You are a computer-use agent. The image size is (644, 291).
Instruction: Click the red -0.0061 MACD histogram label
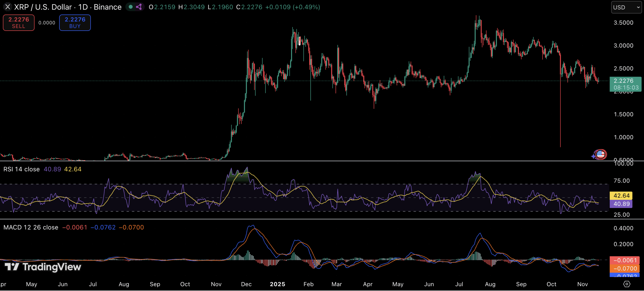coord(625,260)
